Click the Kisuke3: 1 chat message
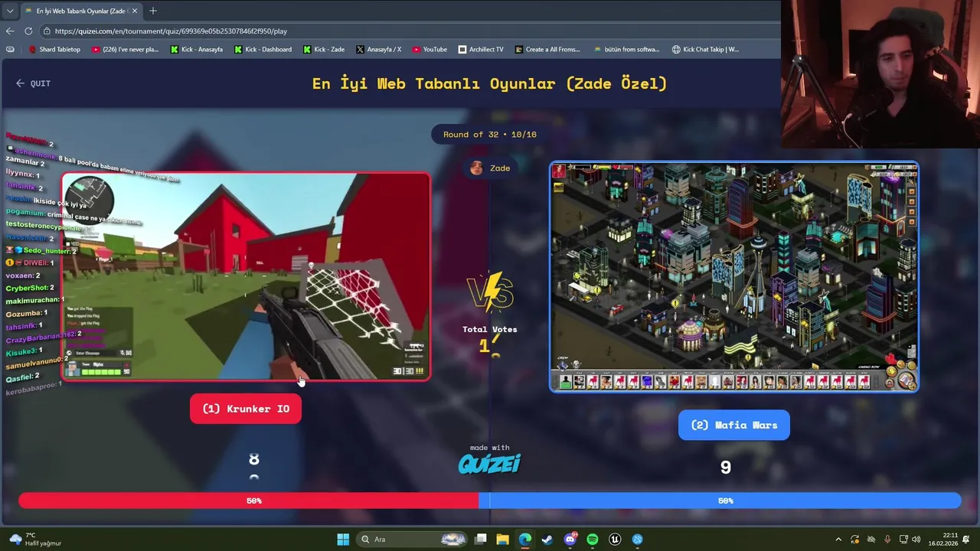The image size is (980, 551). [24, 351]
